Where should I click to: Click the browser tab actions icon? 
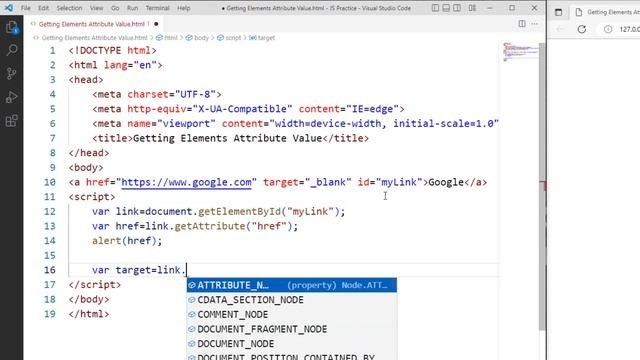pos(558,12)
